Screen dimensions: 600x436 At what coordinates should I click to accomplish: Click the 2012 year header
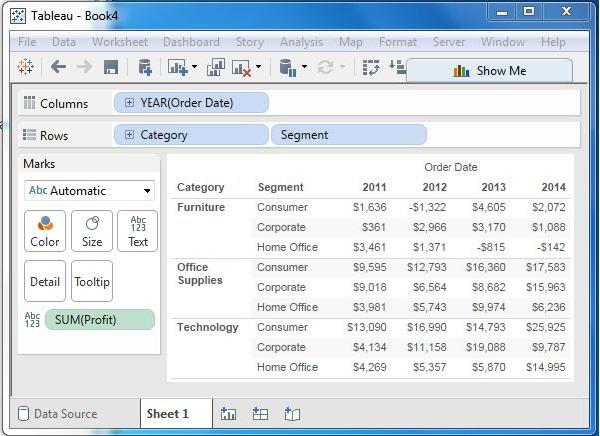point(434,187)
